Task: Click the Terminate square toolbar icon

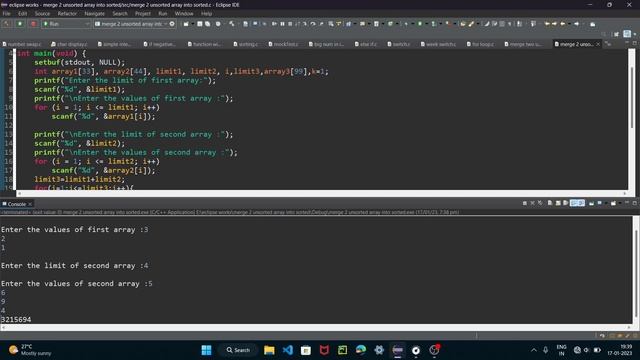Action: [290, 24]
